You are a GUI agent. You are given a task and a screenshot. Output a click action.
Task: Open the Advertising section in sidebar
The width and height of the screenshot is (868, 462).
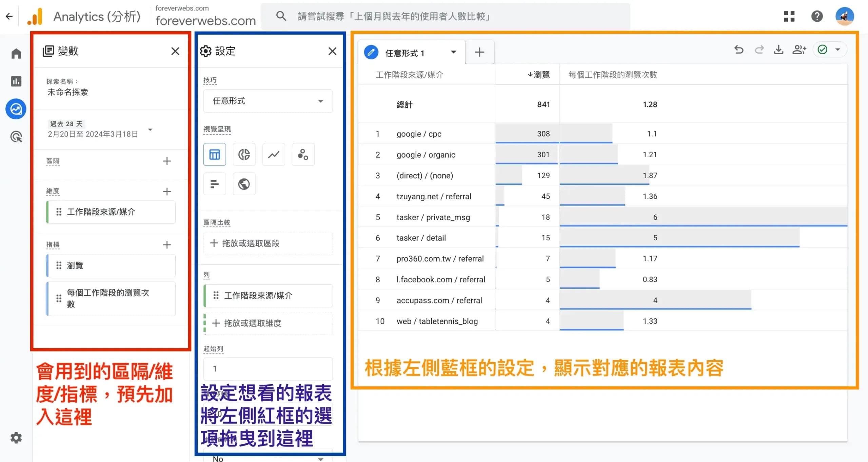point(16,137)
